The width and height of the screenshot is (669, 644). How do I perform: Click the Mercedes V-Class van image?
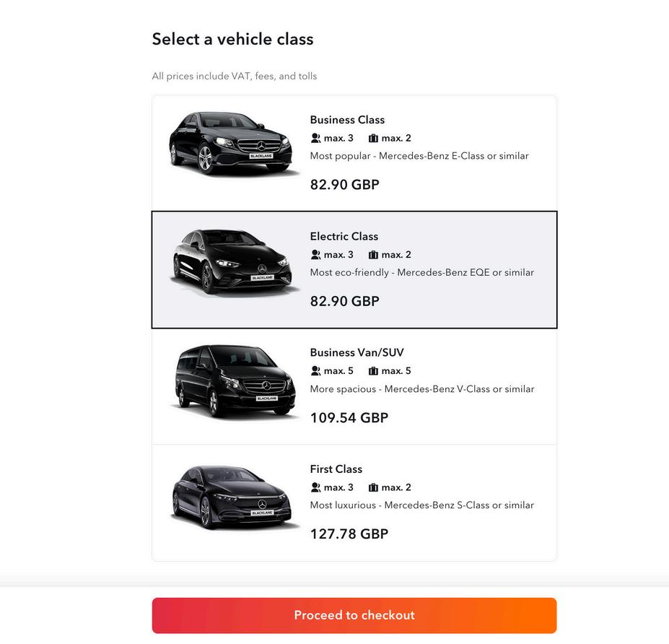click(x=234, y=379)
